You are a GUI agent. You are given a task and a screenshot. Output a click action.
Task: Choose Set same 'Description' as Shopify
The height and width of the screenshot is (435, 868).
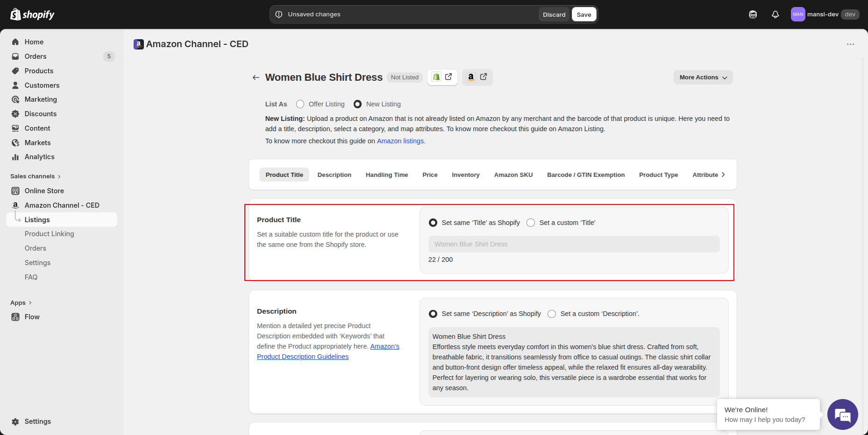[x=433, y=314]
